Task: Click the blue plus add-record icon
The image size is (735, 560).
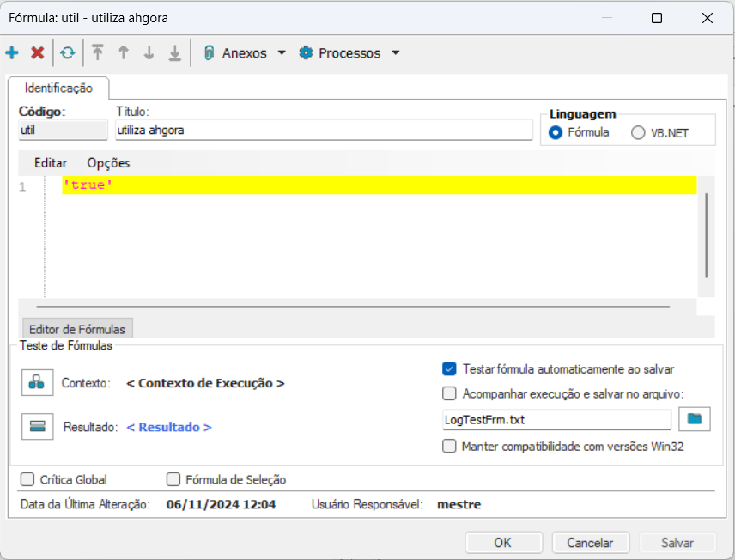Action: tap(12, 52)
